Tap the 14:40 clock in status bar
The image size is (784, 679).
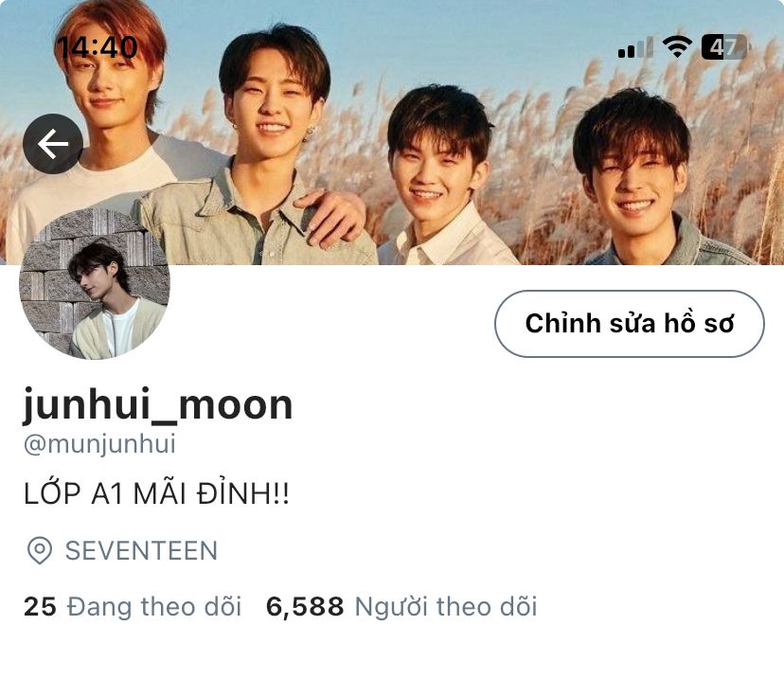pos(97,48)
